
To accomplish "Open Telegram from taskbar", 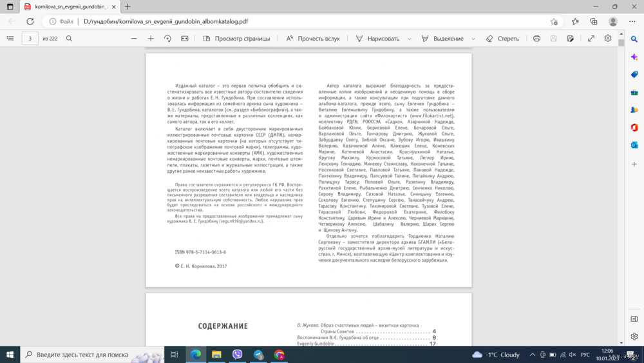I will coord(258,355).
